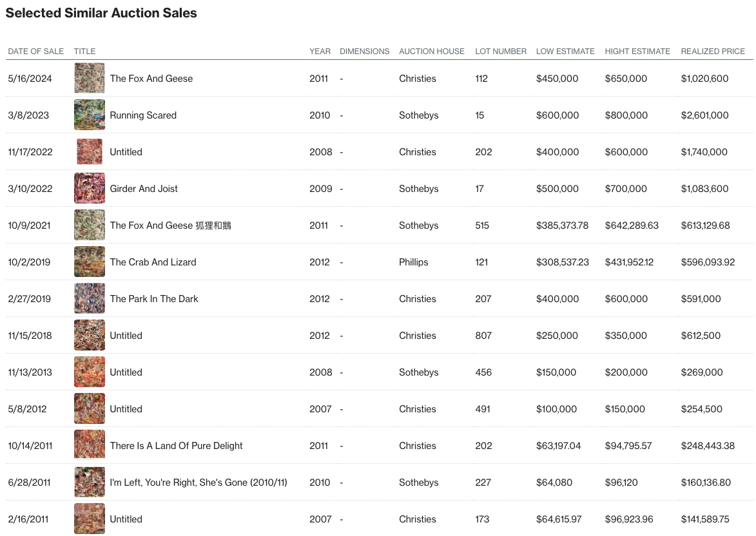
Task: Select the Lot Number column header
Action: tap(501, 52)
